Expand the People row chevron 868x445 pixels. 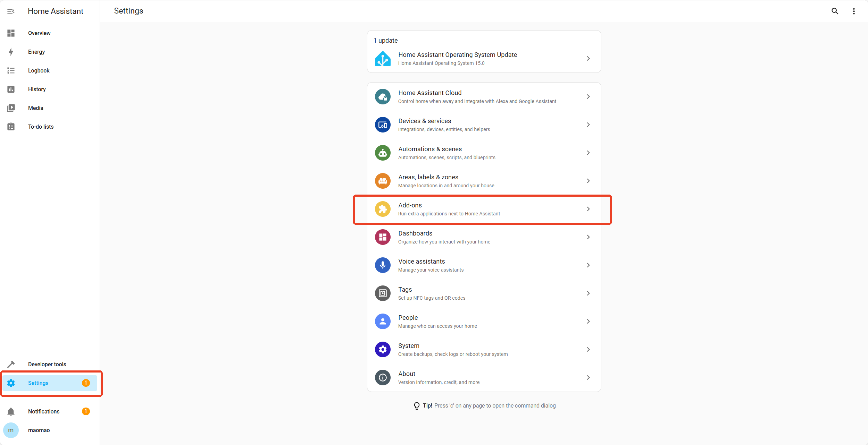[x=588, y=322]
